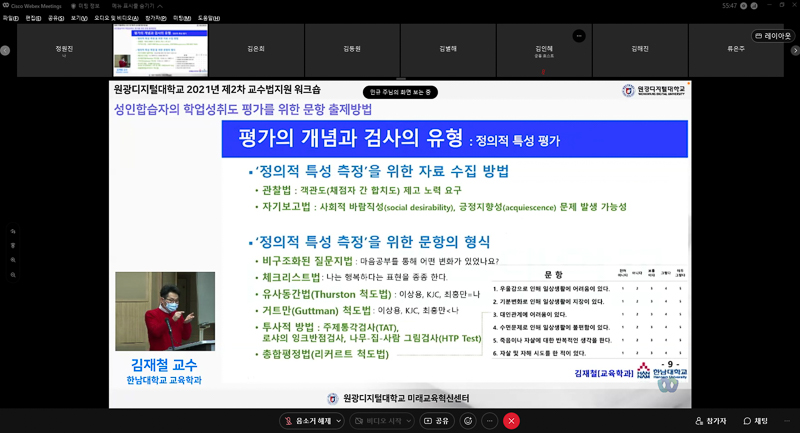Show previous participants with left arrow
This screenshot has width=800, height=433.
[5, 50]
